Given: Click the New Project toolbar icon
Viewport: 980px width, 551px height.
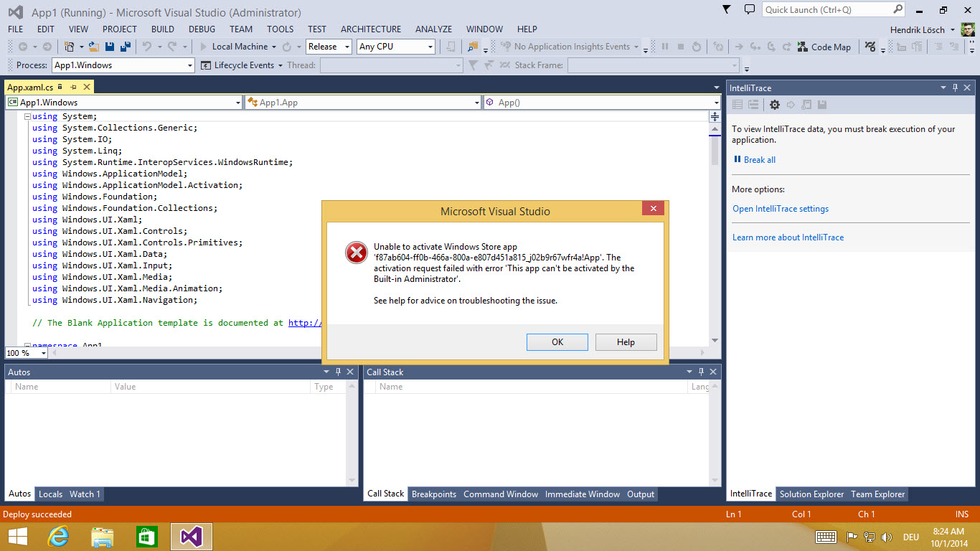Looking at the screenshot, I should (x=69, y=47).
